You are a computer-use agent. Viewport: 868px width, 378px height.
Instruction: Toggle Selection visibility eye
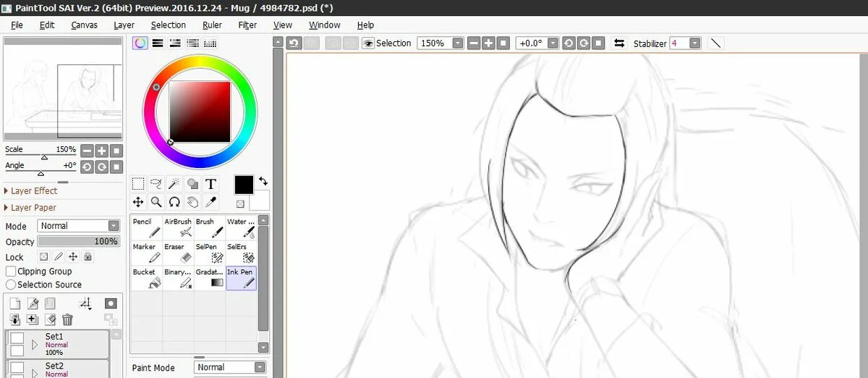tap(368, 43)
